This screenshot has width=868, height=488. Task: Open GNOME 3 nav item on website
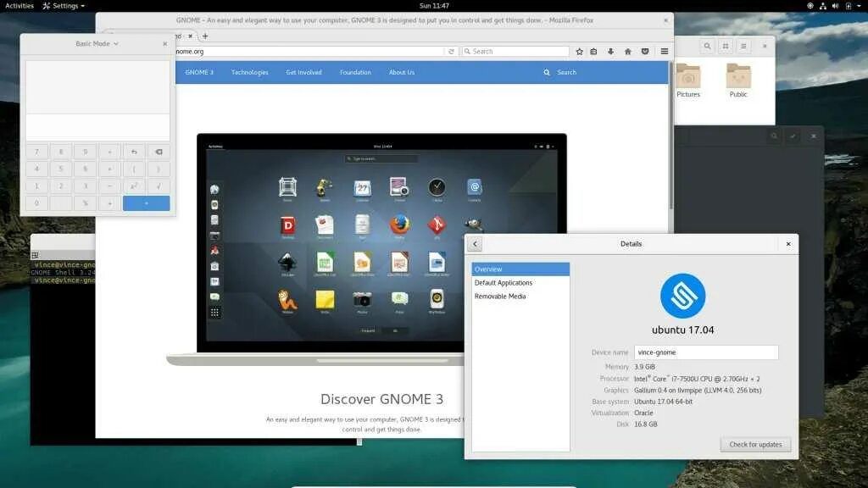point(199,73)
